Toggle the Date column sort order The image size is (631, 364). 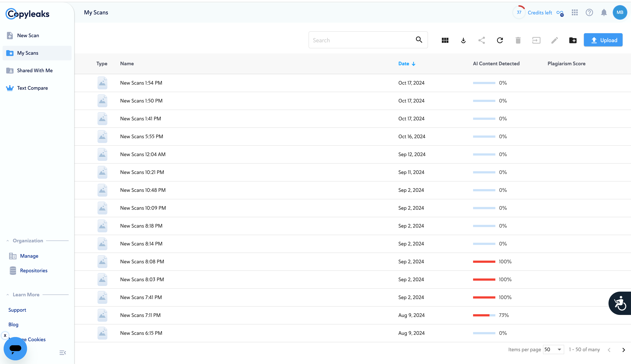click(x=406, y=64)
